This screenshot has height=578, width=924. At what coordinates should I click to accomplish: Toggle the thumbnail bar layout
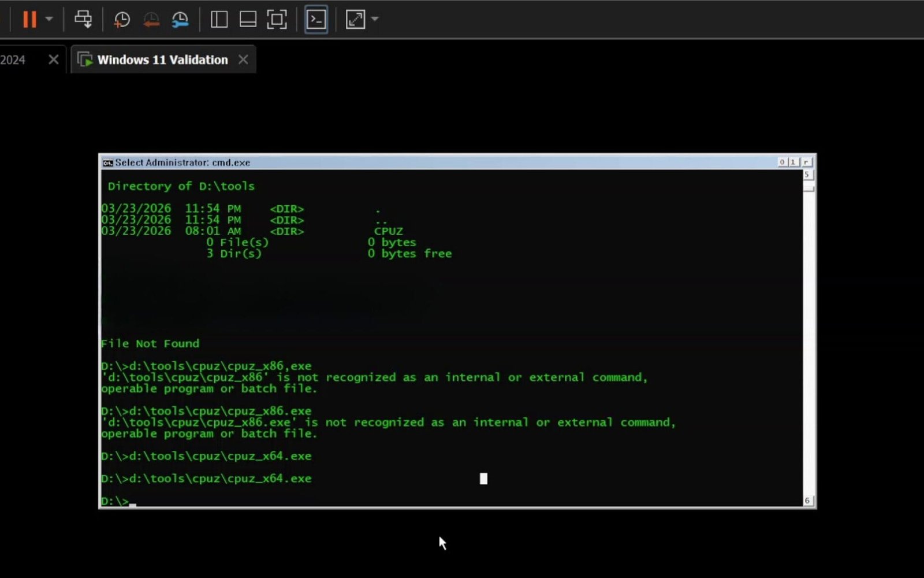point(247,19)
